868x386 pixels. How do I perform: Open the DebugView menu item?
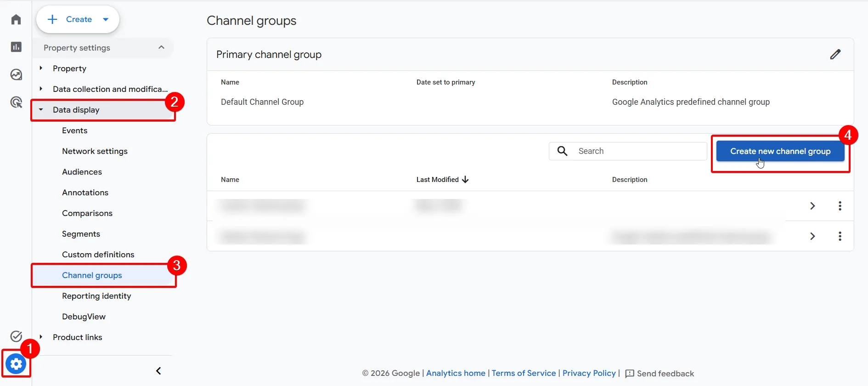click(84, 317)
